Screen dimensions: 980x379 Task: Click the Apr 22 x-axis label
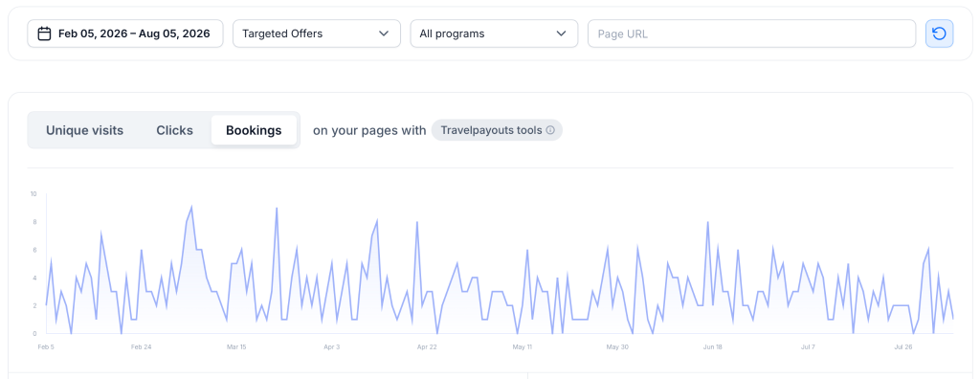pos(427,346)
